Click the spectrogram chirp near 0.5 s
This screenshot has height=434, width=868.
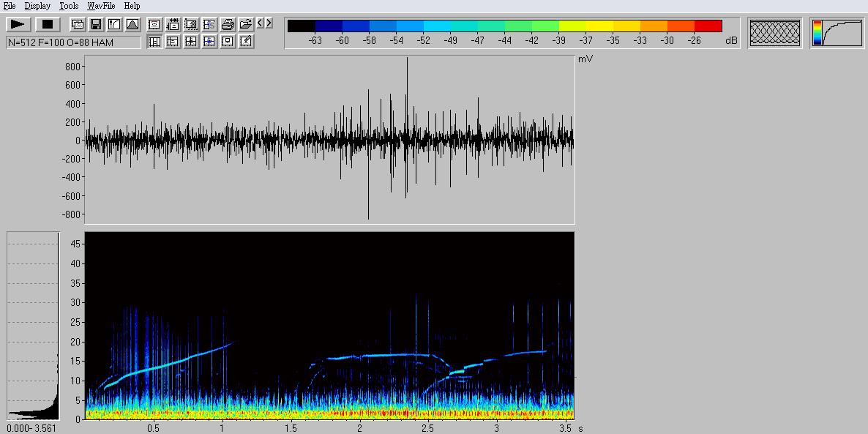click(154, 368)
